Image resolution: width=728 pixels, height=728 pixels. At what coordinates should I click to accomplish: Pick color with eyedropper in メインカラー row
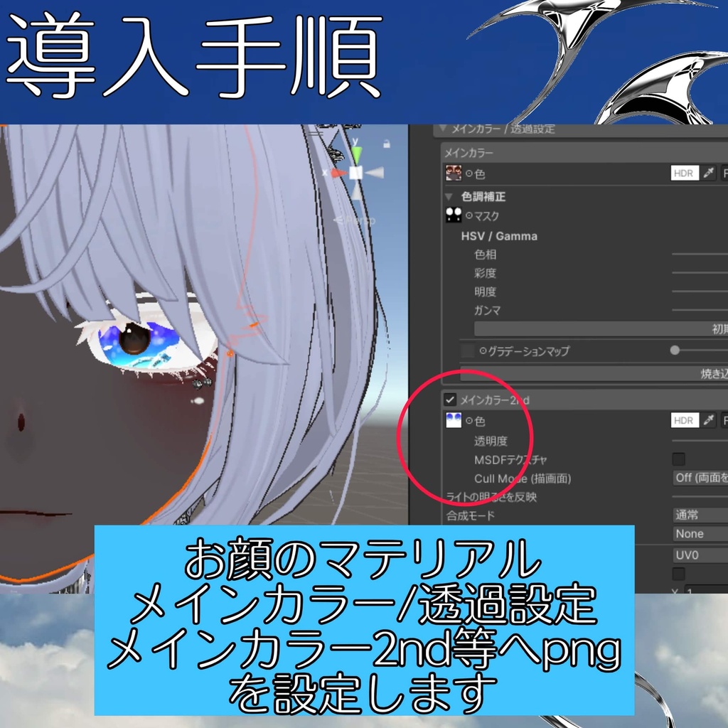(x=708, y=173)
